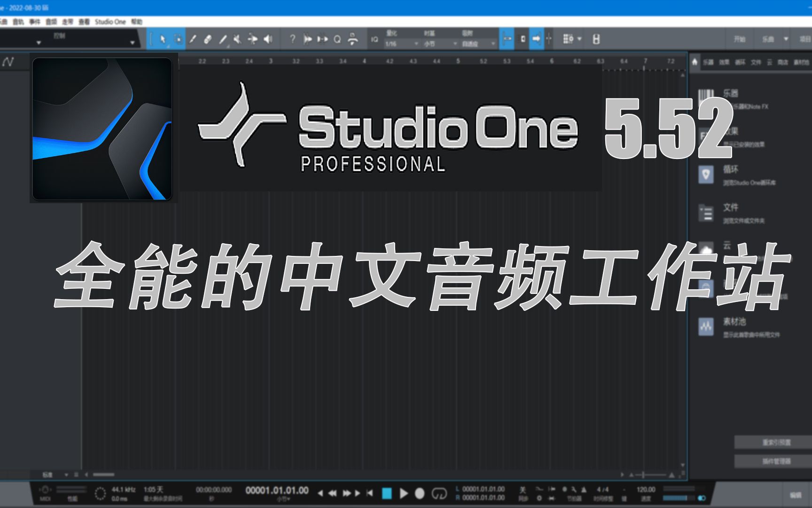Select the Eraser tool
Viewport: 812px width, 508px height.
pyautogui.click(x=208, y=39)
